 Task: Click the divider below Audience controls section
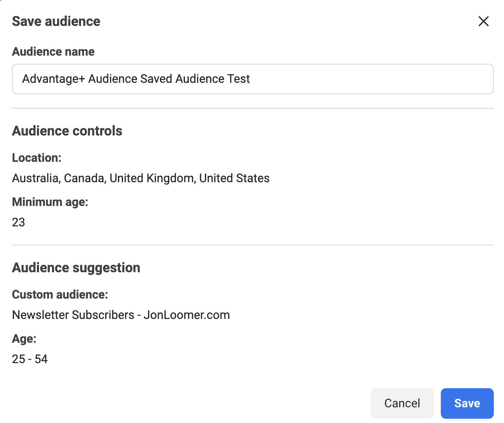point(252,245)
